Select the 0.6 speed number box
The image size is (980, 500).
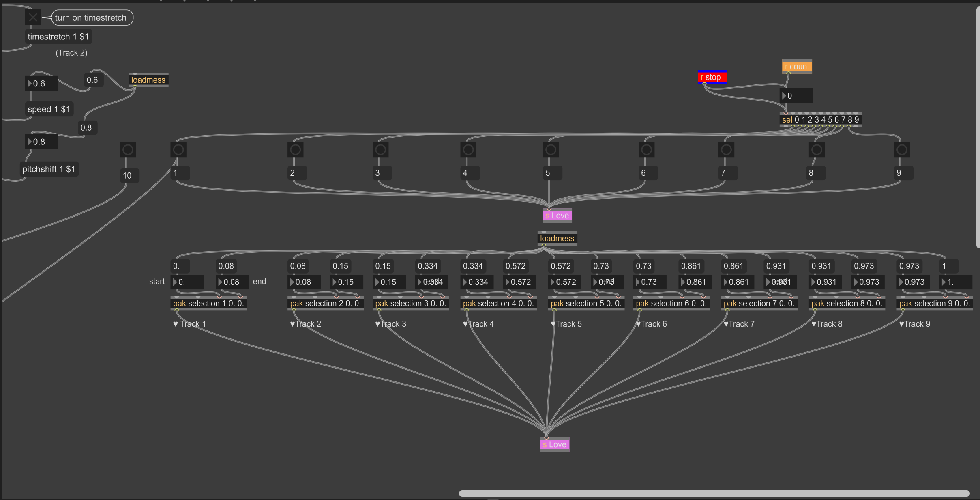[42, 84]
